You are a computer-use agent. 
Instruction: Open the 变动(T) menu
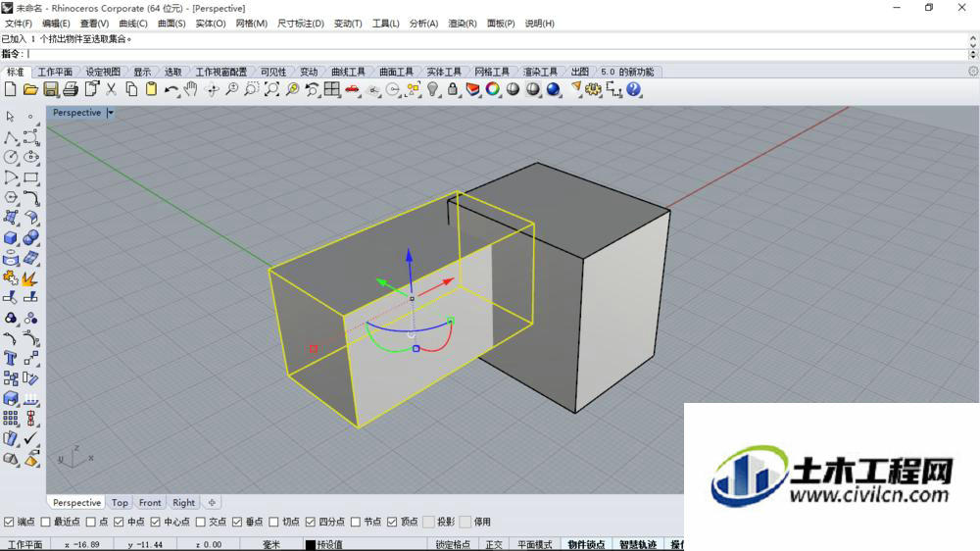(348, 24)
